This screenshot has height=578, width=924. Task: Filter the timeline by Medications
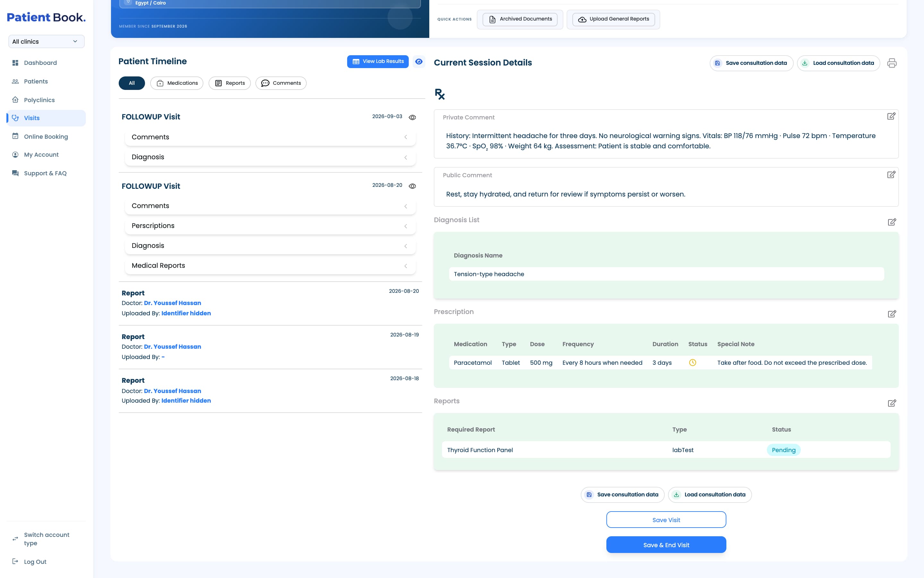pyautogui.click(x=177, y=83)
